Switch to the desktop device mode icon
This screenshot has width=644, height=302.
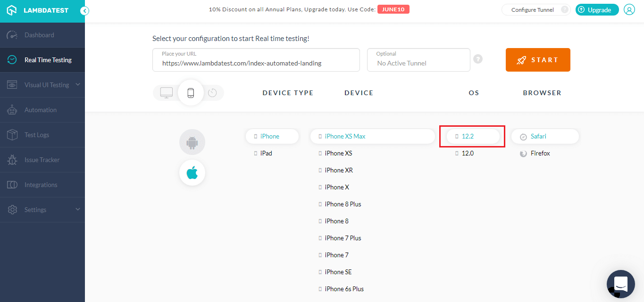pyautogui.click(x=167, y=93)
